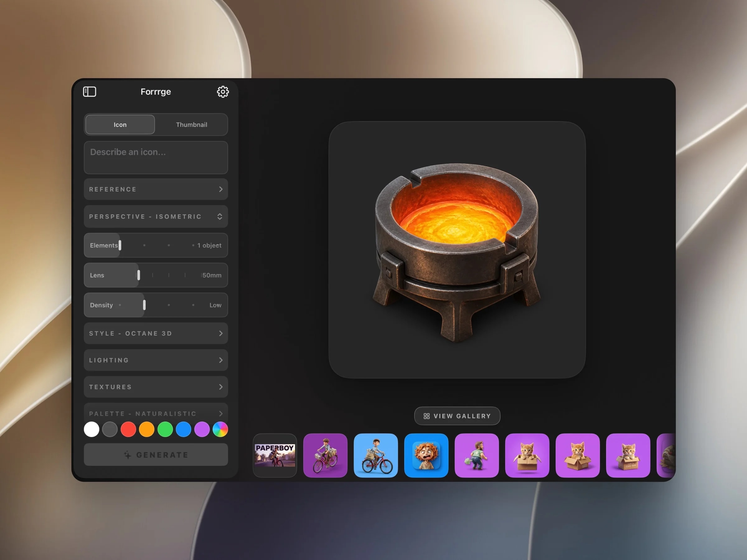The width and height of the screenshot is (747, 560).
Task: Click the Generate button
Action: click(156, 455)
